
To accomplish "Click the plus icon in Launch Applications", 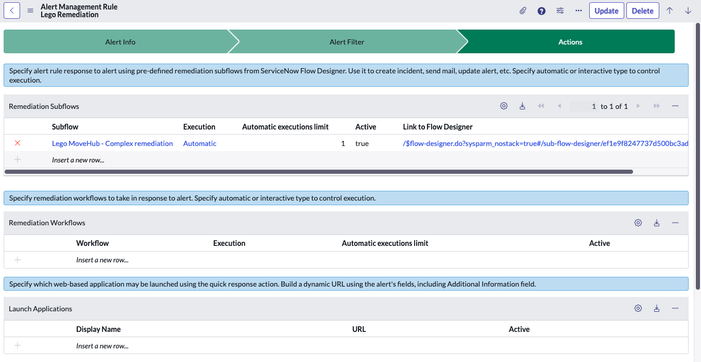I will coord(17,345).
